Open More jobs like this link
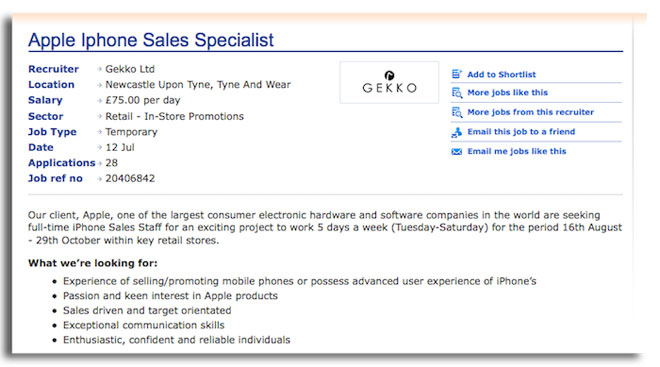 pos(508,93)
